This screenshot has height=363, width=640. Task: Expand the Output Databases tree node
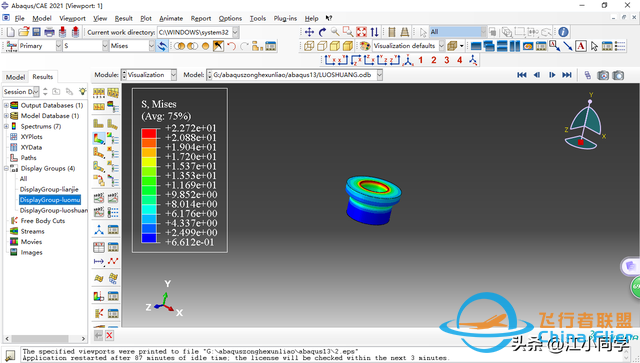tap(6, 105)
